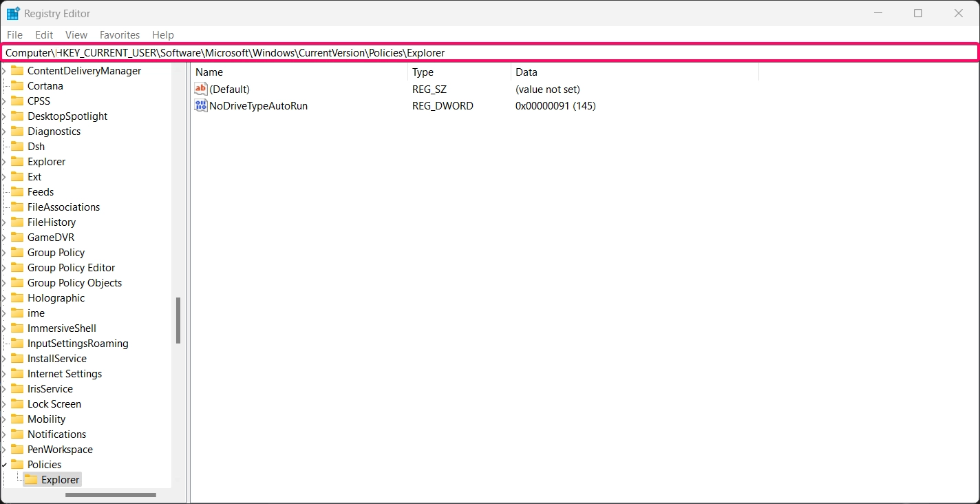This screenshot has height=504, width=980.
Task: Click the tree pane horizontal scrollbar thumb
Action: [111, 494]
